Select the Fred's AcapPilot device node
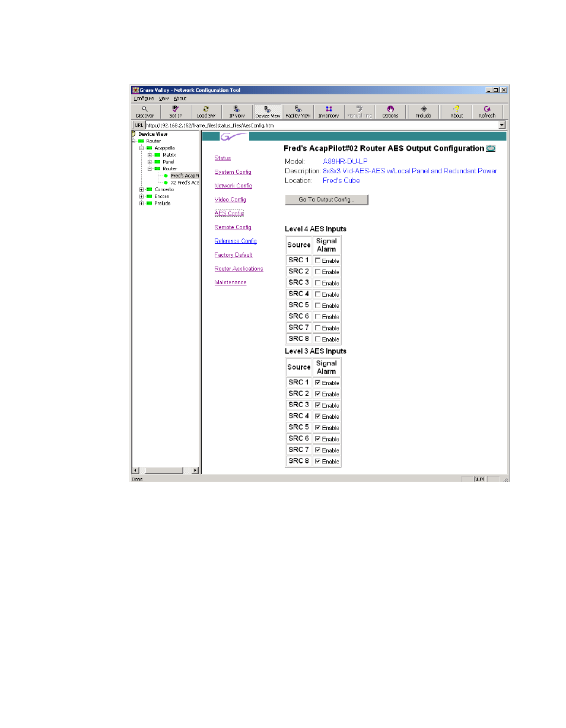Screen dimensions: 566x728 tap(184, 176)
